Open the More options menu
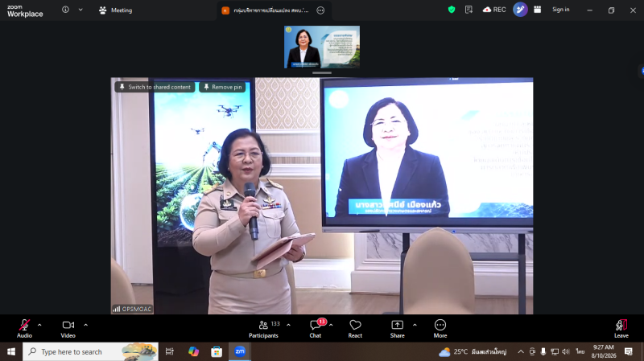Screen dimensions: 644x361 pos(440,329)
